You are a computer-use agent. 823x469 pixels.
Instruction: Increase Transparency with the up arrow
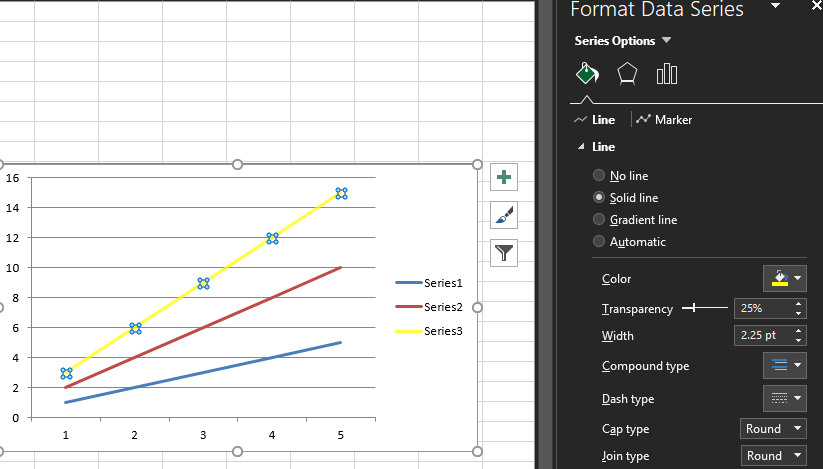pos(798,304)
